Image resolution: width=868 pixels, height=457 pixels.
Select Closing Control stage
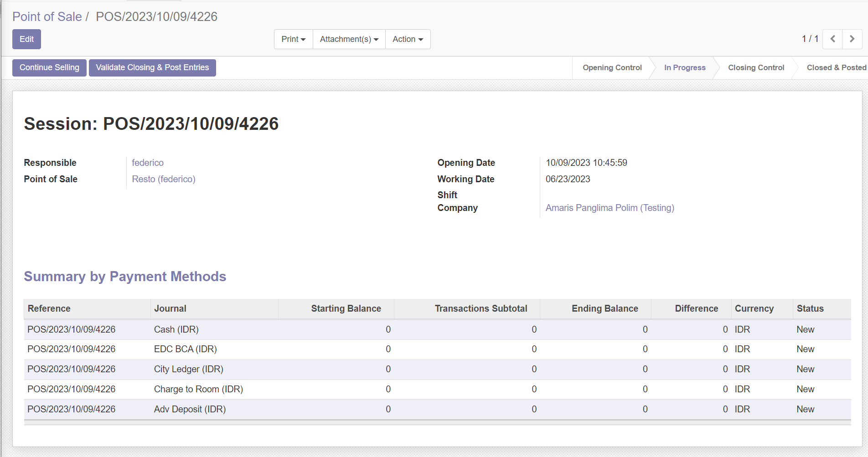pyautogui.click(x=756, y=68)
